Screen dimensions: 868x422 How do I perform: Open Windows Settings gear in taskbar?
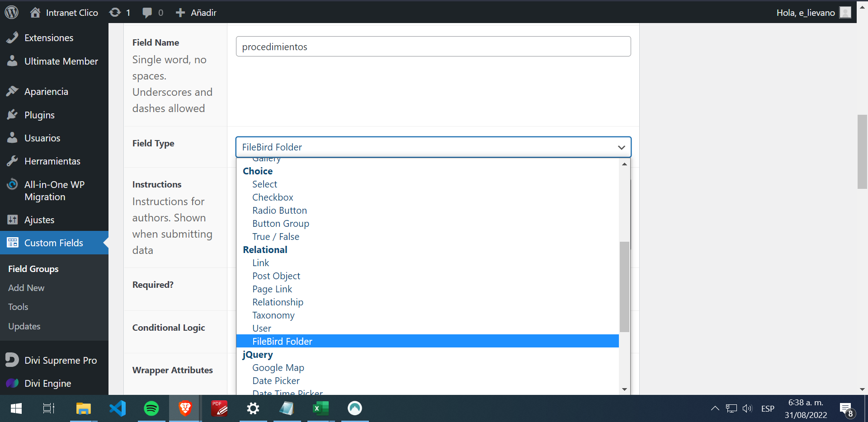(253, 408)
